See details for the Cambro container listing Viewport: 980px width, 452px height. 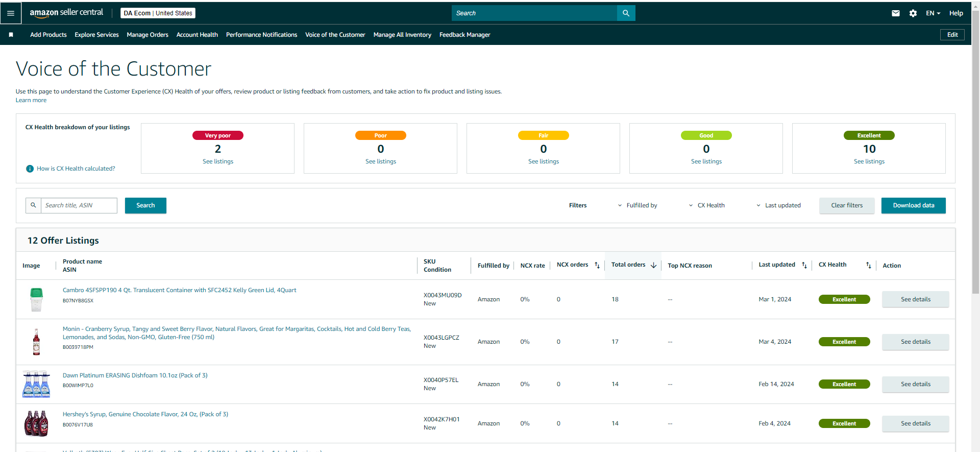pyautogui.click(x=916, y=299)
